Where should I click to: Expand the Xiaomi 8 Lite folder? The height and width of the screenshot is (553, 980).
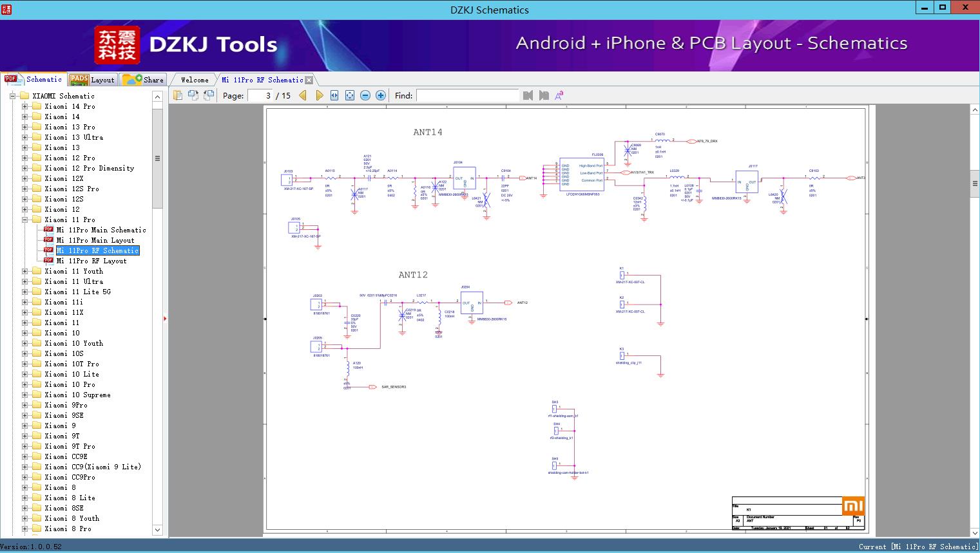click(24, 498)
